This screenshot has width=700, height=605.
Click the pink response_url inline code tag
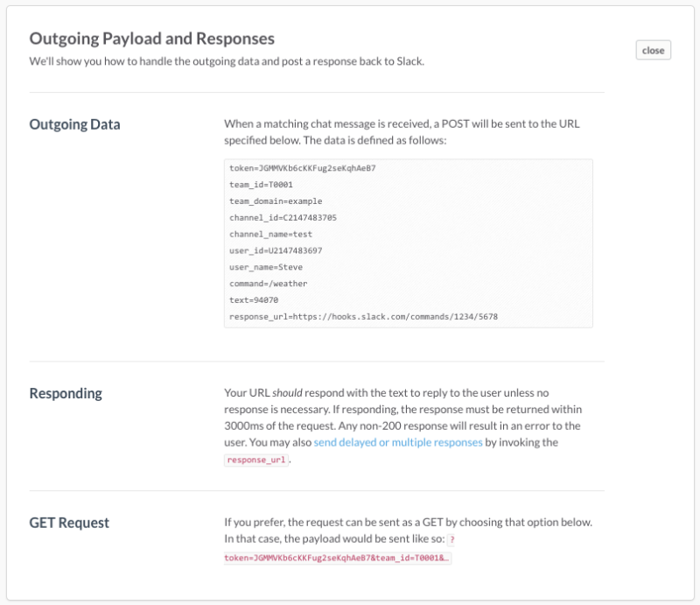tap(256, 460)
